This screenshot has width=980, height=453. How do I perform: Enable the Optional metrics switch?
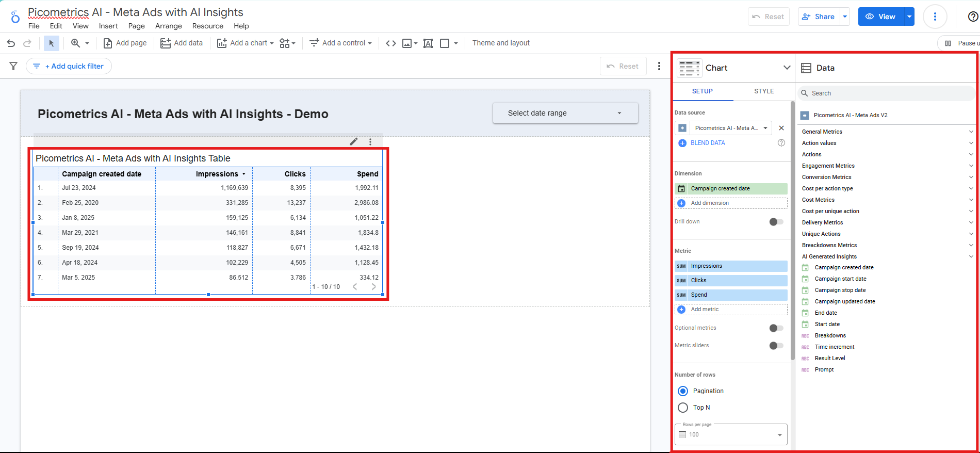point(776,328)
